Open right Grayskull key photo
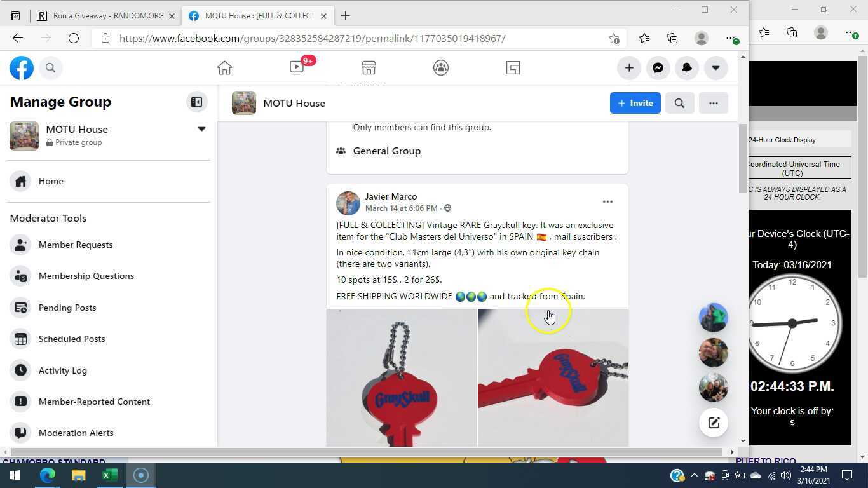868x488 pixels. pos(553,378)
